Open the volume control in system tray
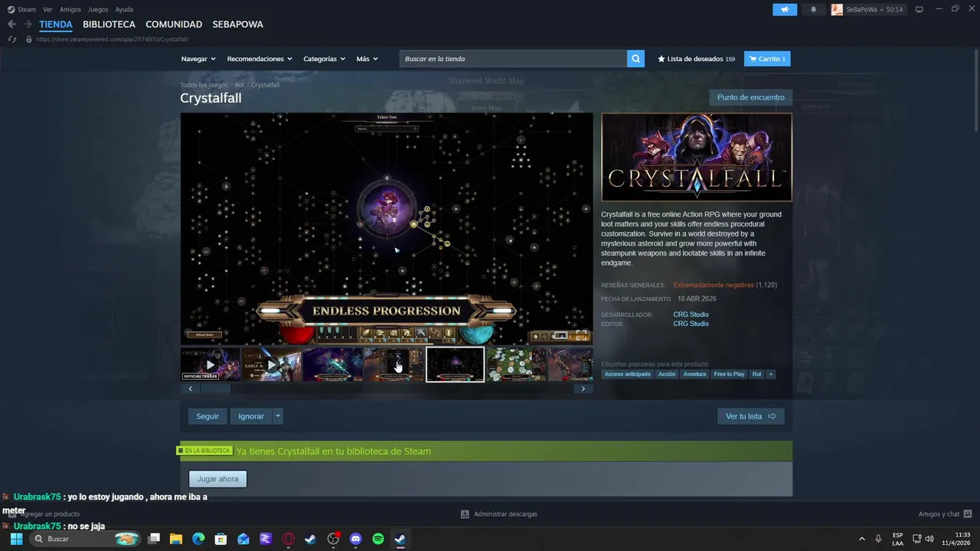Screen dimensions: 980x551 (929, 539)
